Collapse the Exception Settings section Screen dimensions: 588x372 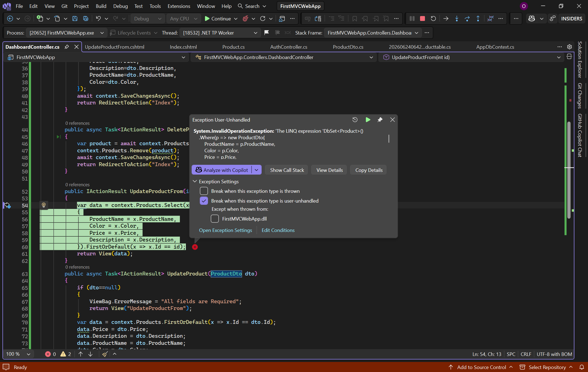195,181
